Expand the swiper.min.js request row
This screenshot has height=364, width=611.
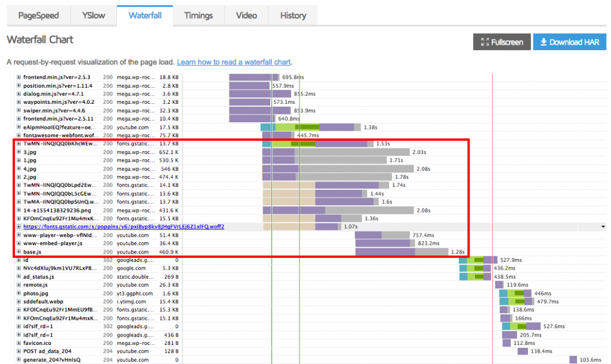point(18,110)
